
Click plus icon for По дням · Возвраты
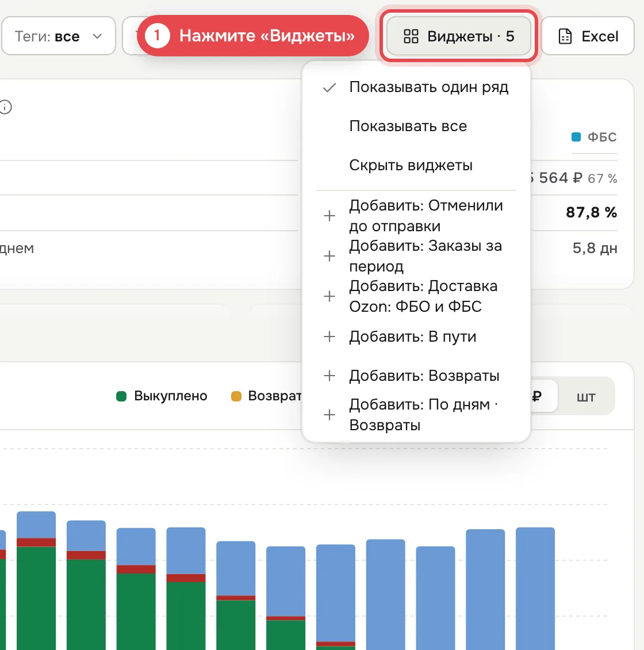pyautogui.click(x=329, y=415)
